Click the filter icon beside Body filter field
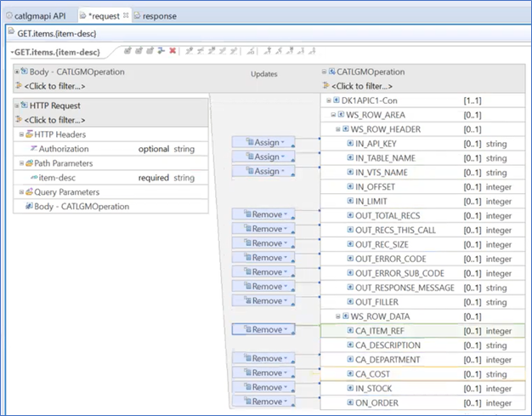The width and height of the screenshot is (532, 416). tap(19, 86)
